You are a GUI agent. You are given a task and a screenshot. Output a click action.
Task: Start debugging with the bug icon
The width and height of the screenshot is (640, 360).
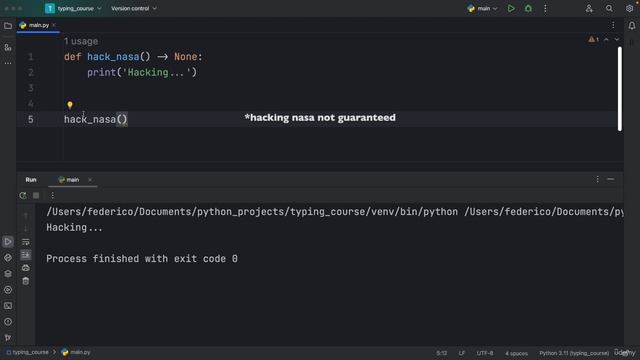point(528,8)
